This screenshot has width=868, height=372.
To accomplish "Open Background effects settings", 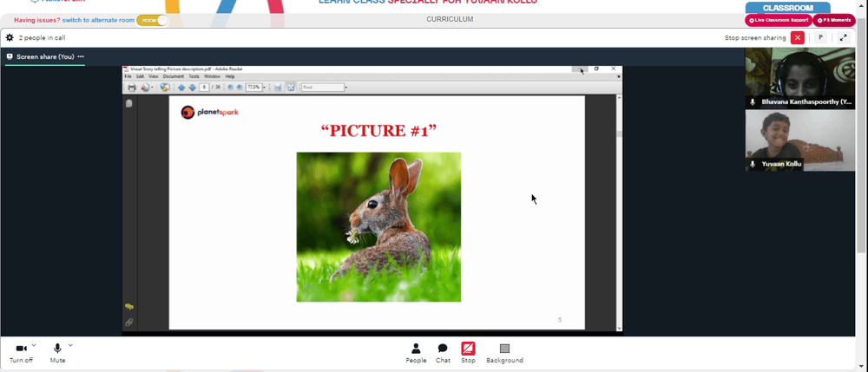I will pos(504,353).
